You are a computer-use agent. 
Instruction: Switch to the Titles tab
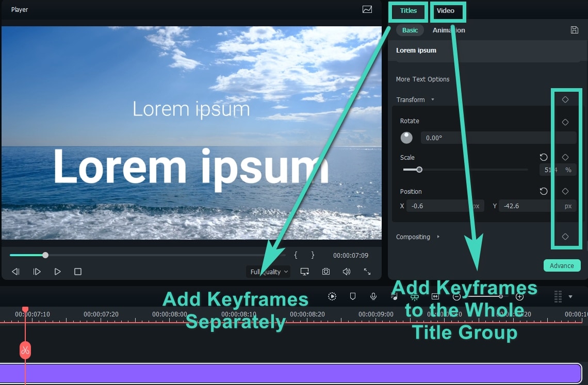(x=408, y=11)
